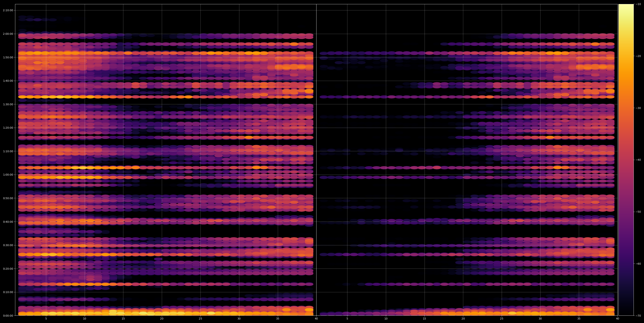Select x-axis label 30 of right heatmap
Image resolution: width=644 pixels, height=323 pixels.
pos(540,319)
